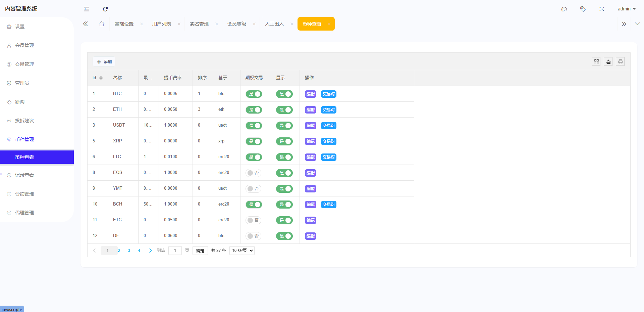Enable the 期权交易 toggle for EOS
The image size is (644, 312).
tap(254, 173)
